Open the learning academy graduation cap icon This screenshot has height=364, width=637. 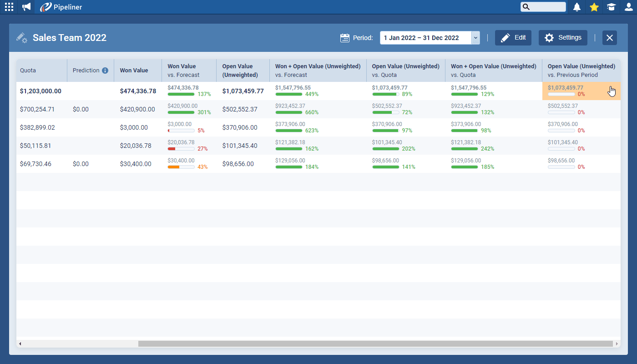[611, 7]
